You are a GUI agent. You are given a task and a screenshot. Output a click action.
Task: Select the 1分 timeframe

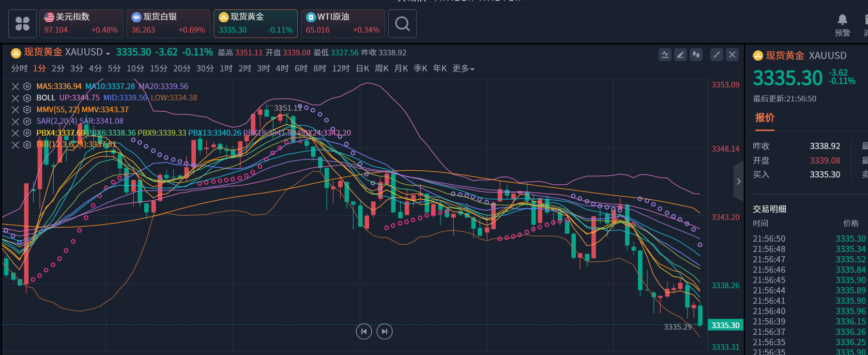click(39, 68)
